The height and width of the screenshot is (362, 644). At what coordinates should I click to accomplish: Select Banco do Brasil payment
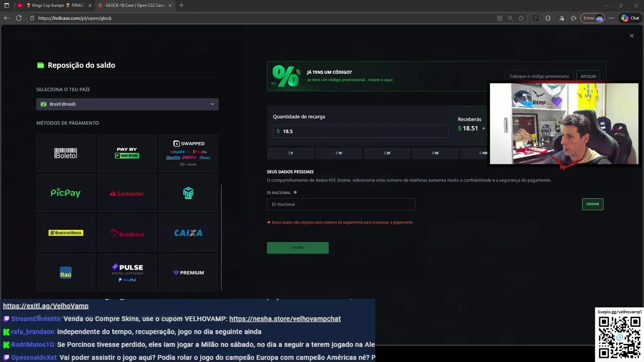tap(65, 233)
